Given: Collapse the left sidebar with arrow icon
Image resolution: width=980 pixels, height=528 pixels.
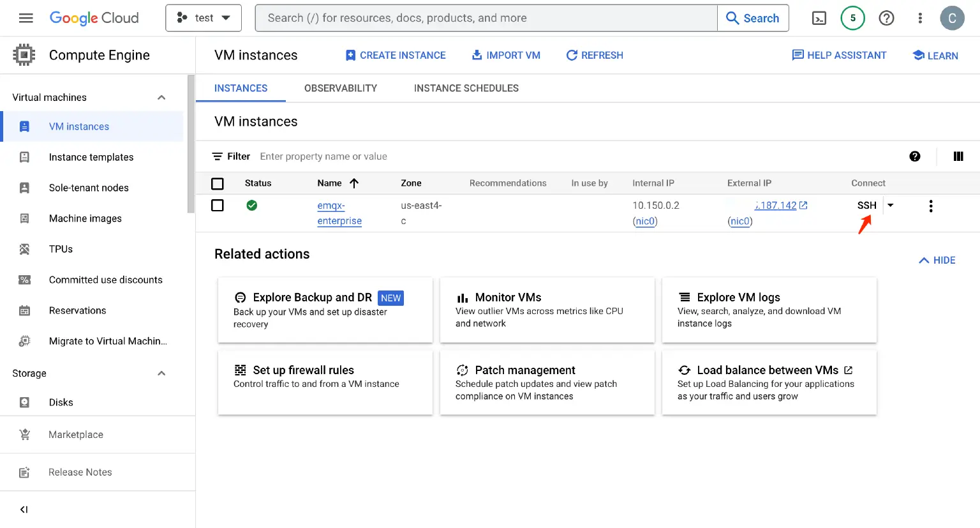Looking at the screenshot, I should tap(24, 509).
